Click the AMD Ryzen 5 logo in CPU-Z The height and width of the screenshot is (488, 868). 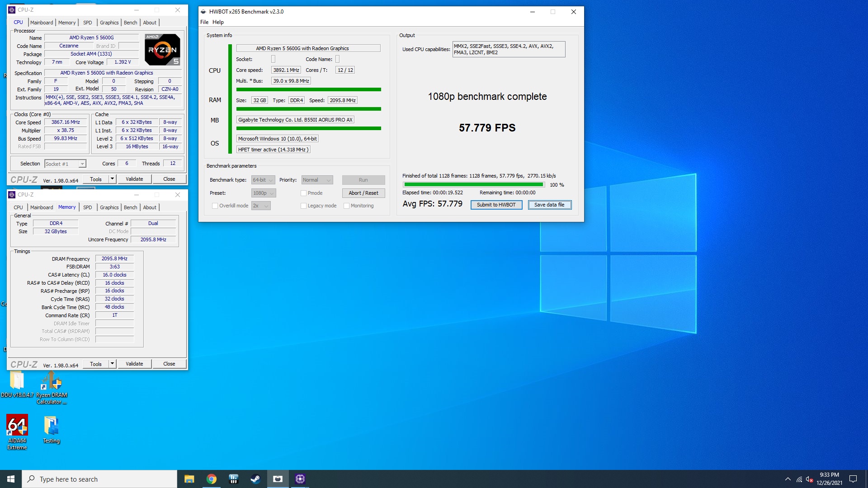tap(162, 49)
